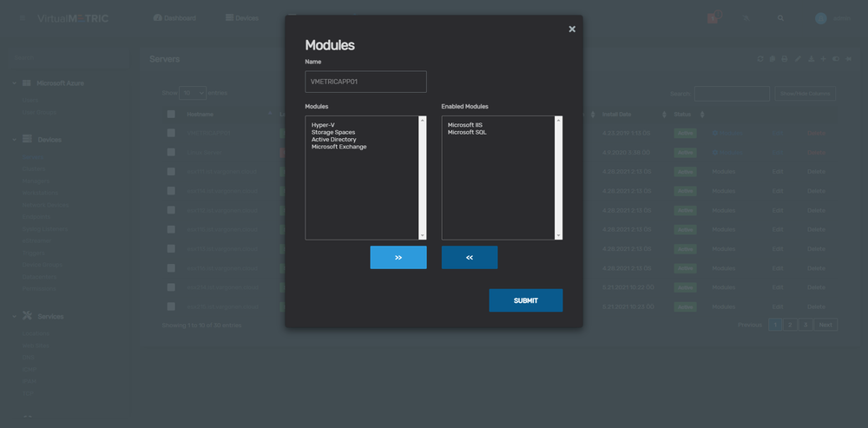Click the download export icon in the Servers toolbar
The width and height of the screenshot is (868, 428).
811,59
